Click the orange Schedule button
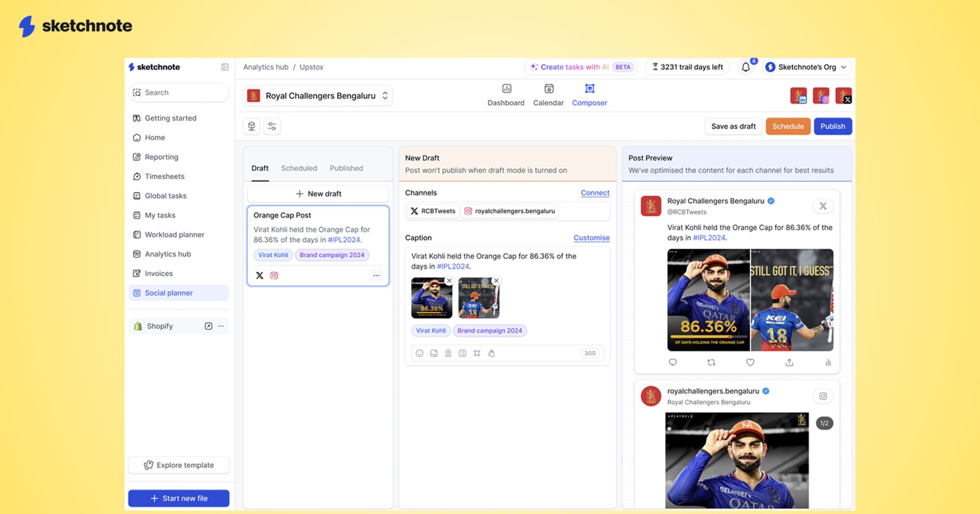980x514 pixels. tap(788, 126)
